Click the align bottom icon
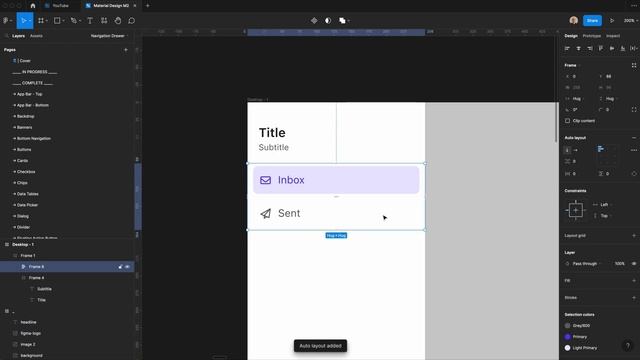Screen dimensions: 640x360 (623, 48)
